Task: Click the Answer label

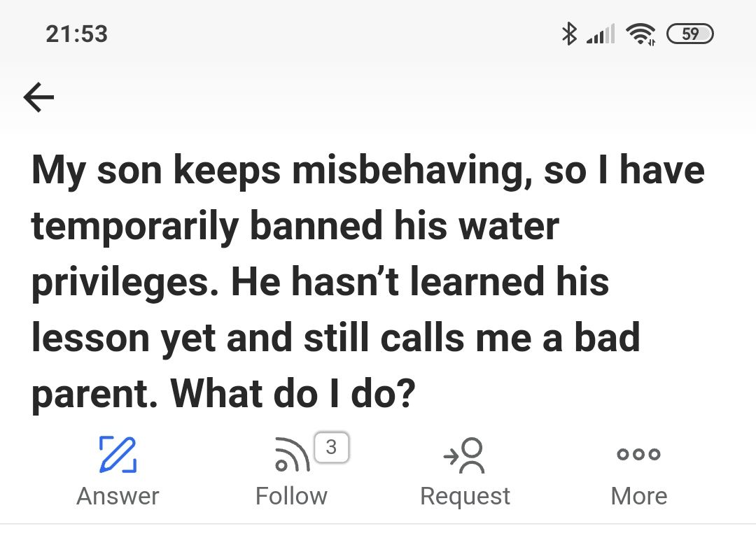Action: point(118,496)
